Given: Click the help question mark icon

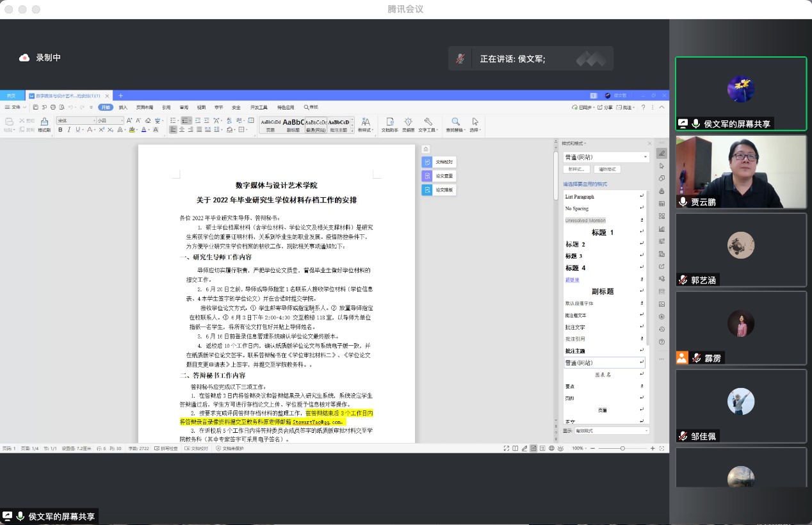Looking at the screenshot, I should (643, 107).
